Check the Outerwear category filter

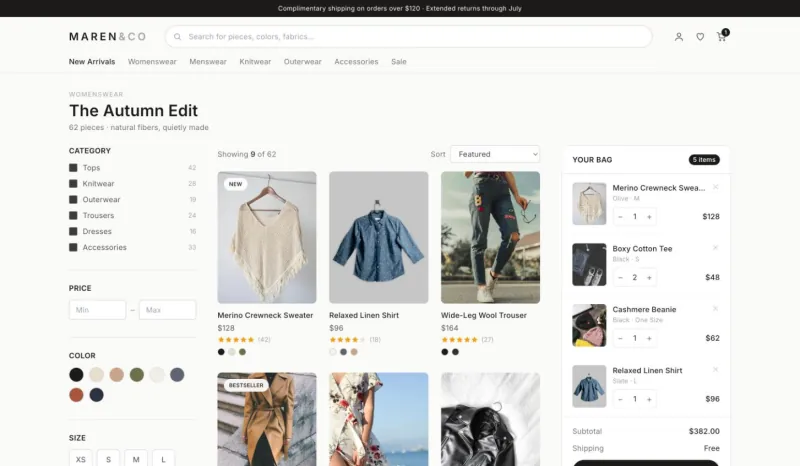point(73,199)
